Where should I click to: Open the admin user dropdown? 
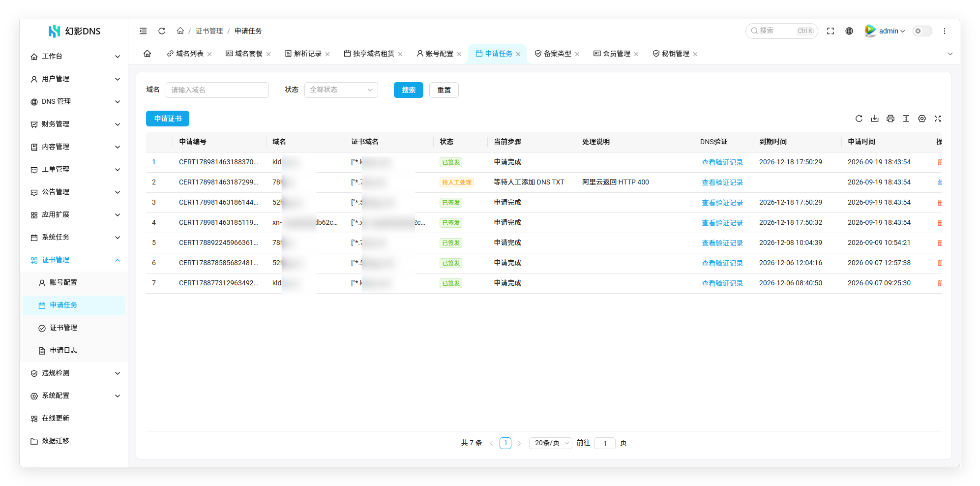point(885,31)
